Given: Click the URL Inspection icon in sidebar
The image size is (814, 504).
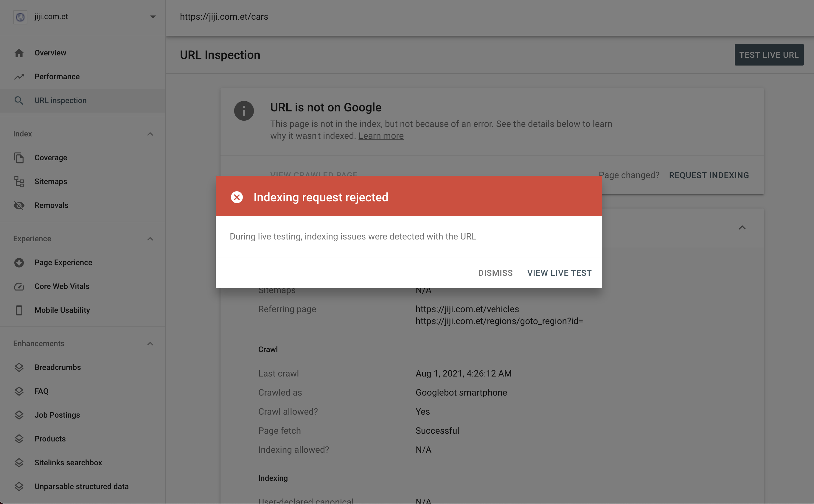Looking at the screenshot, I should coord(18,100).
